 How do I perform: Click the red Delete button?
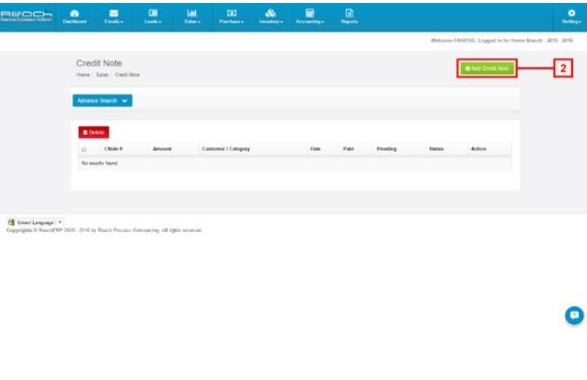pyautogui.click(x=94, y=132)
